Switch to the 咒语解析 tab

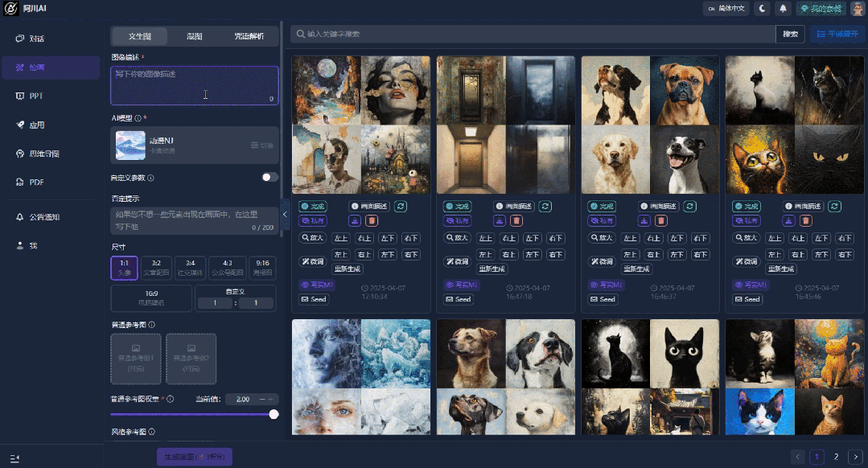pos(249,36)
